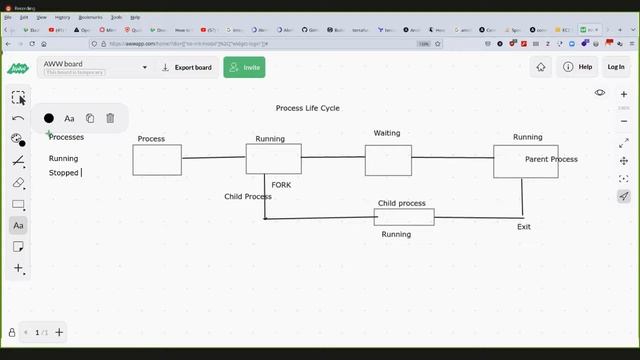The width and height of the screenshot is (640, 360).
Task: Open the color palette tool
Action: coord(18,140)
